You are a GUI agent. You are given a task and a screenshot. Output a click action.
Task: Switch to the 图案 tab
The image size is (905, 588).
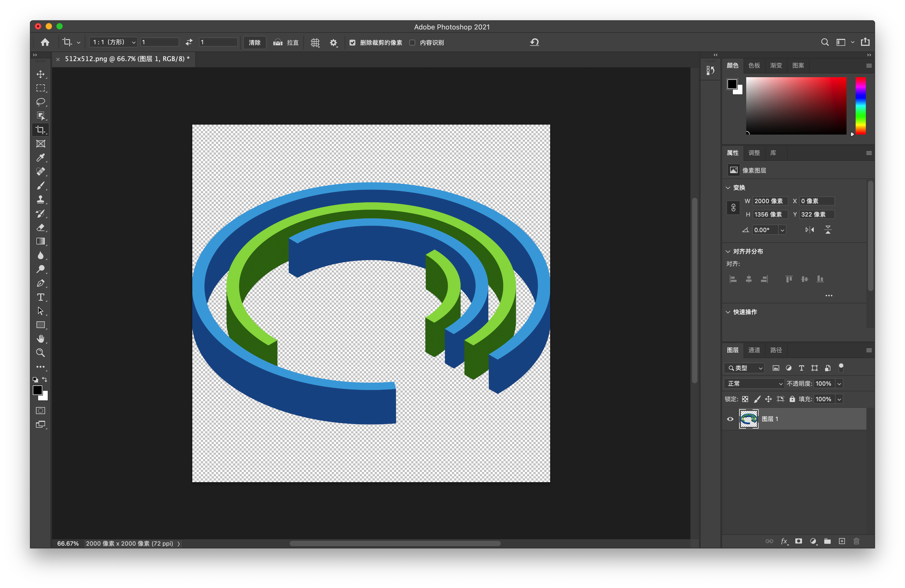798,65
